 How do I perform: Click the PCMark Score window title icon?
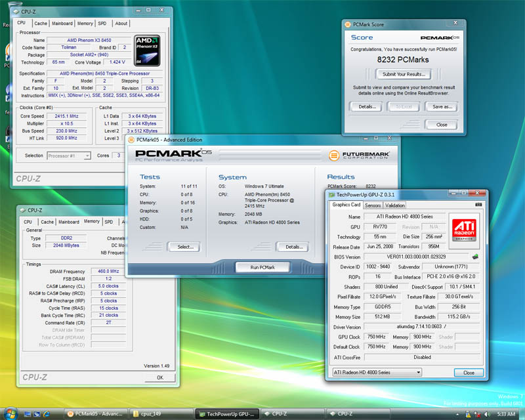pyautogui.click(x=348, y=24)
